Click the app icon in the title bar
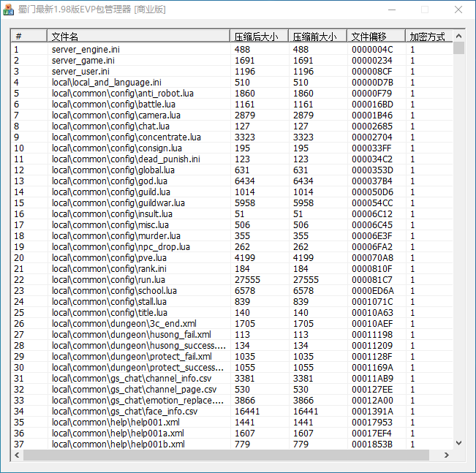476x473 pixels. point(10,10)
